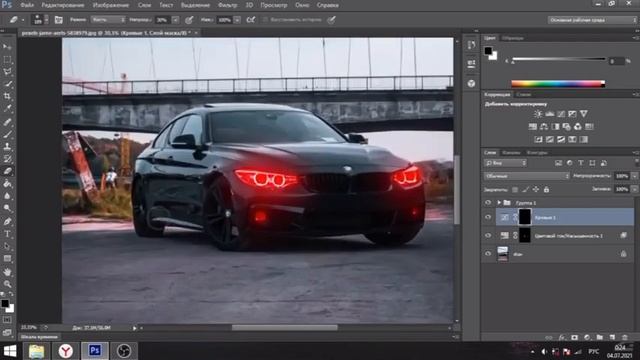Screen dimensions: 640x360
Task: Click the create new layer icon
Action: click(x=612, y=337)
